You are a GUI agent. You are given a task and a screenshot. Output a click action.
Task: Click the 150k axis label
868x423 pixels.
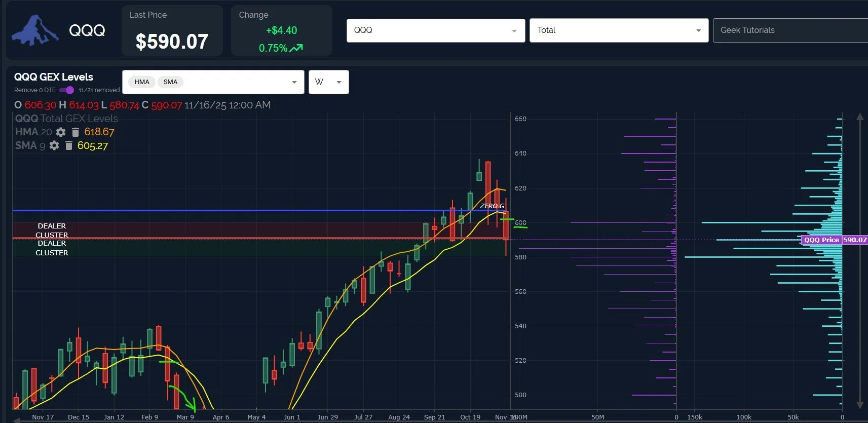(x=695, y=417)
